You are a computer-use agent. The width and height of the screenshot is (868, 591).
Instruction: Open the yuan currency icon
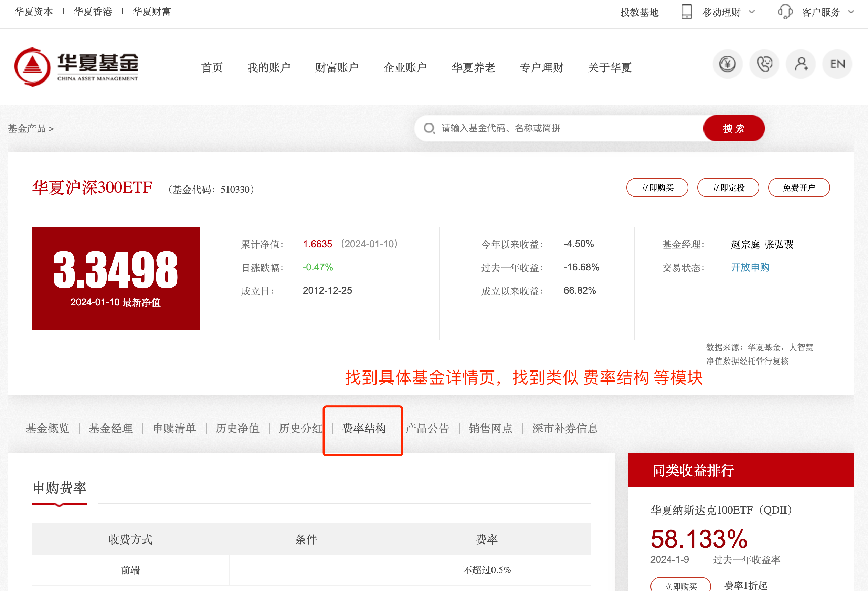tap(727, 64)
